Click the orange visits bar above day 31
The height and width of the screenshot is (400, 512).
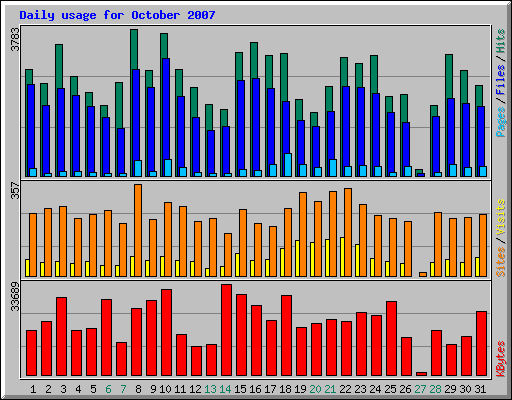click(x=483, y=245)
